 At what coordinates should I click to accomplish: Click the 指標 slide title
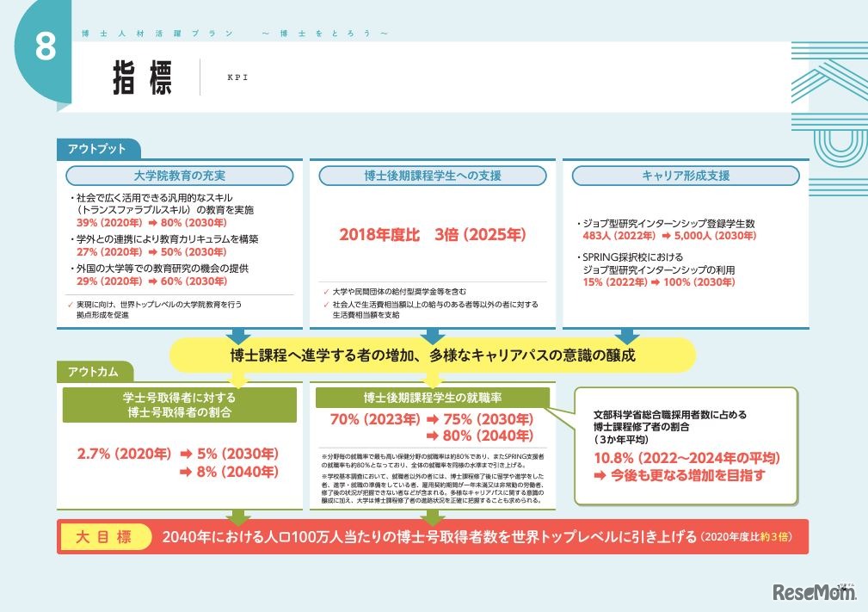[142, 77]
